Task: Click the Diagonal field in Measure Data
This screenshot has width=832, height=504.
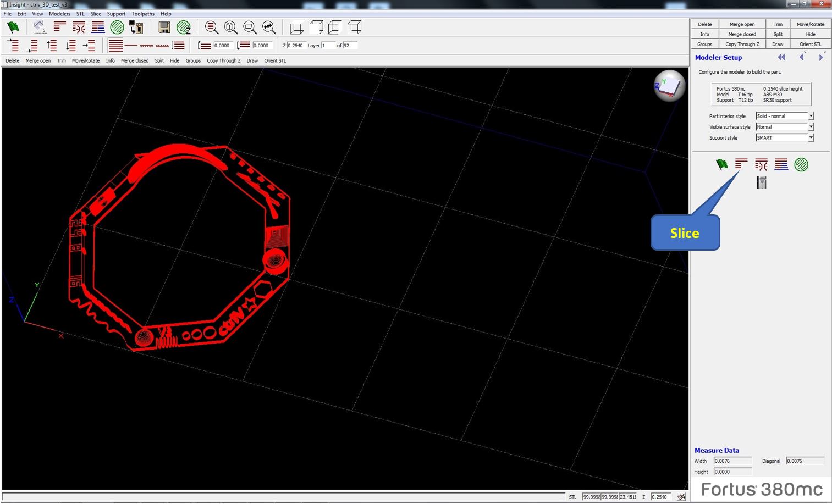Action: coord(805,461)
